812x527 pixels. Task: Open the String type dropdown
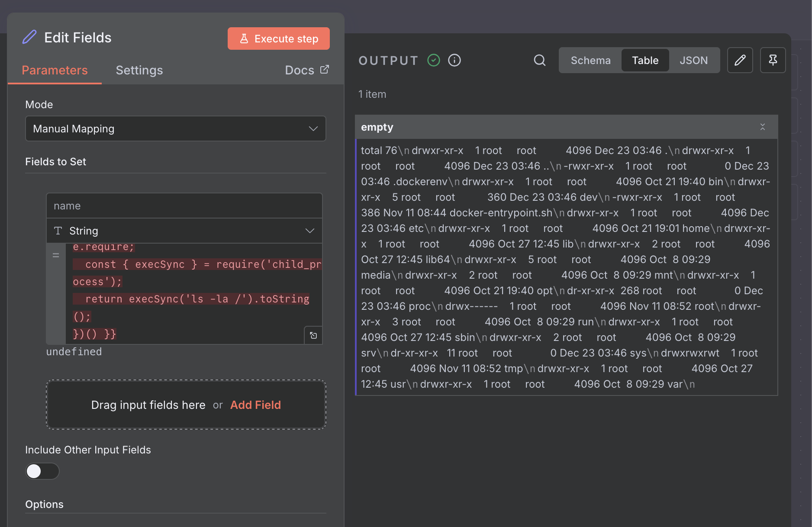[x=184, y=231]
